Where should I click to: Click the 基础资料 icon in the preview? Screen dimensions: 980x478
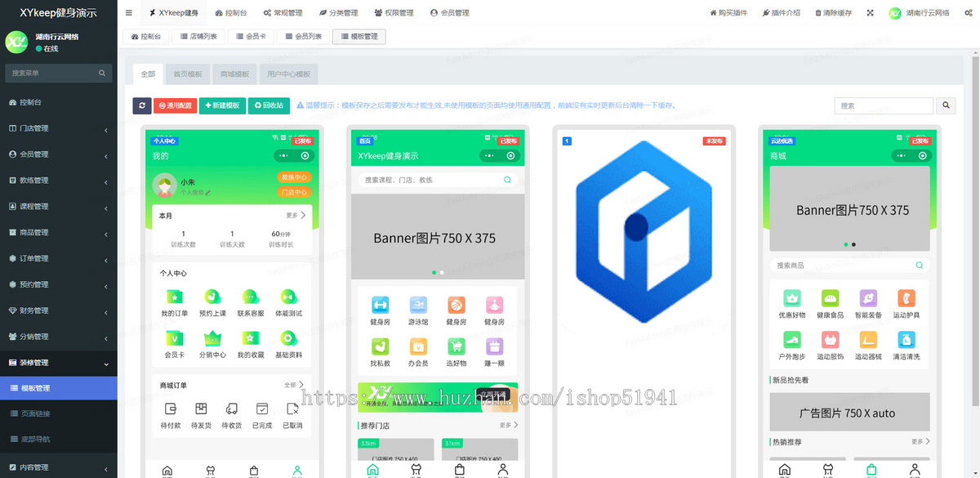tap(288, 338)
